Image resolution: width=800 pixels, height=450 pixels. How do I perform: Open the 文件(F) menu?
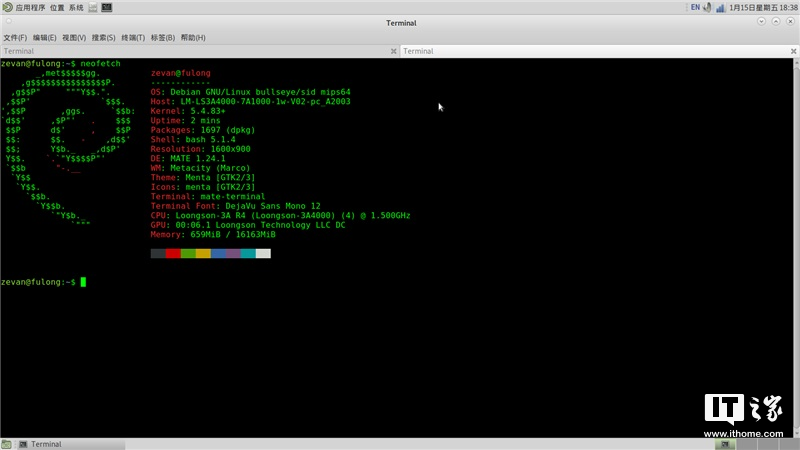(15, 38)
